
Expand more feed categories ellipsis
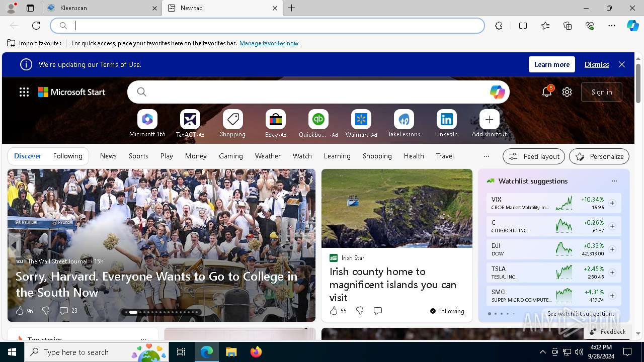click(486, 156)
